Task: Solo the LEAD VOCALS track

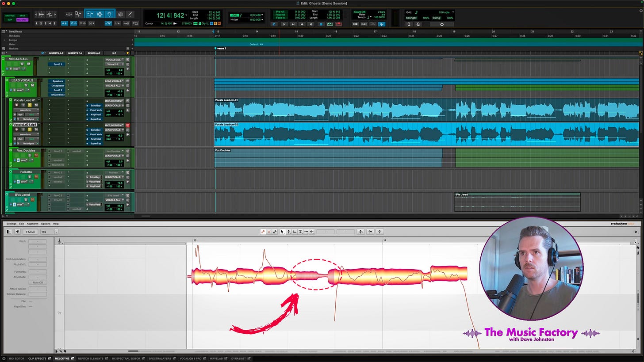Action: click(26, 85)
